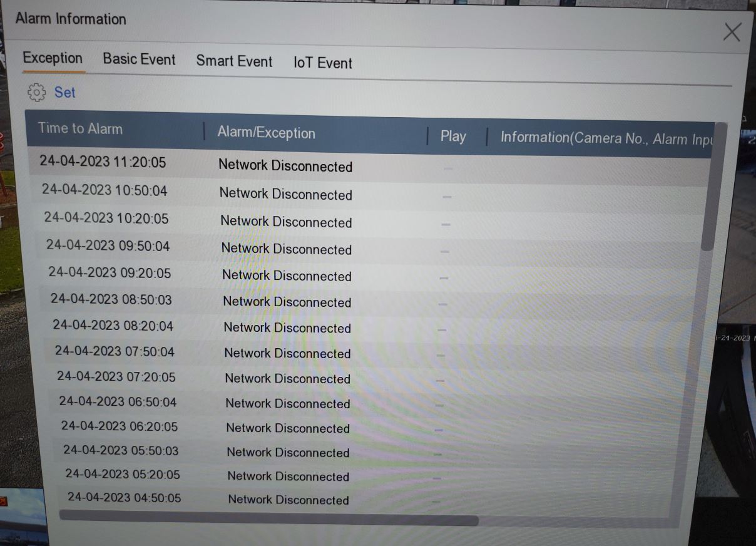The height and width of the screenshot is (546, 756).
Task: Select the 04:50:05 Network Disconnected row
Action: pyautogui.click(x=288, y=500)
